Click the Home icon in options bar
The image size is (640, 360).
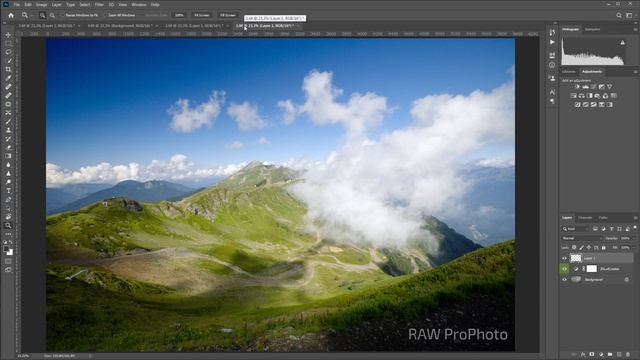click(11, 15)
